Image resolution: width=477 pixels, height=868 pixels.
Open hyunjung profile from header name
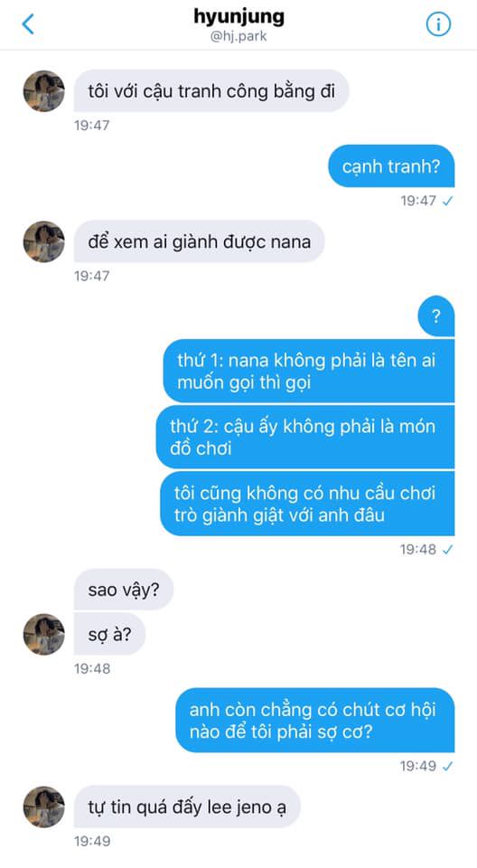click(x=239, y=16)
